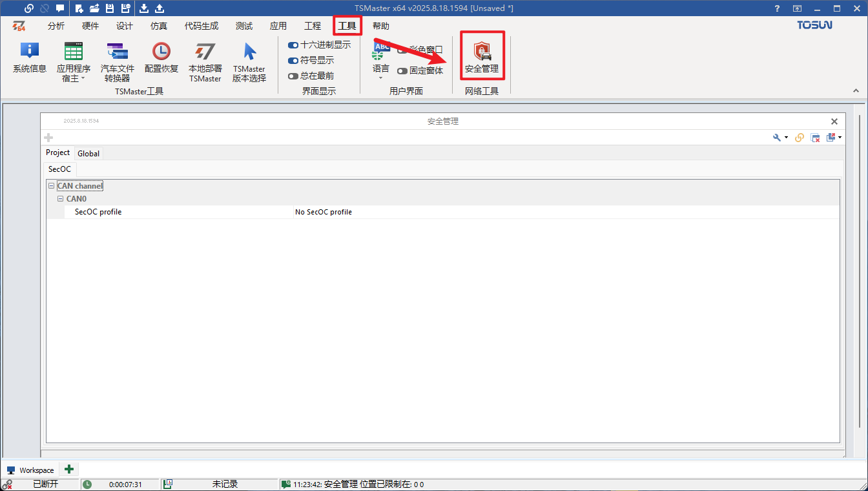Toggle 十六进制显示 hex display
Image resolution: width=868 pixels, height=491 pixels.
(x=319, y=45)
